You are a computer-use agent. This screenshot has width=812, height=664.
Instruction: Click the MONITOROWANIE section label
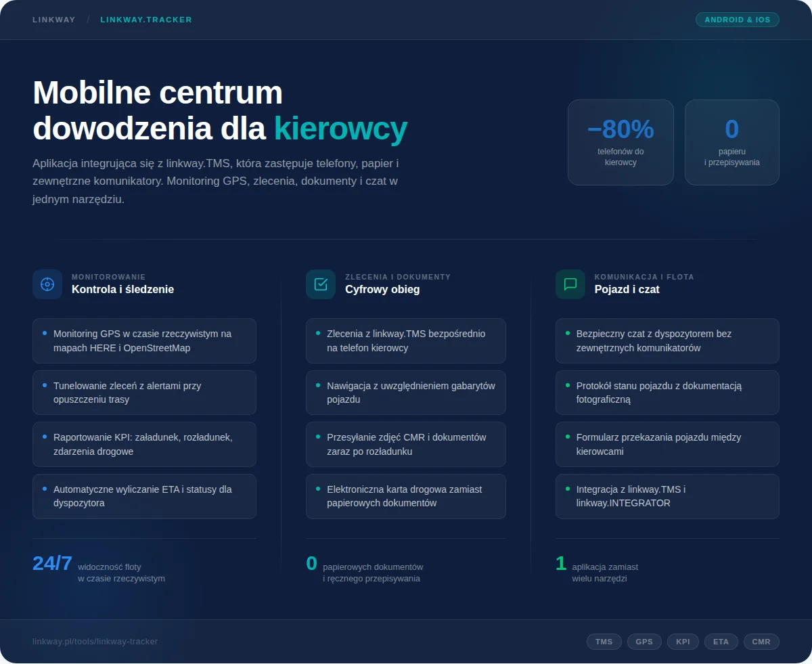pyautogui.click(x=109, y=277)
